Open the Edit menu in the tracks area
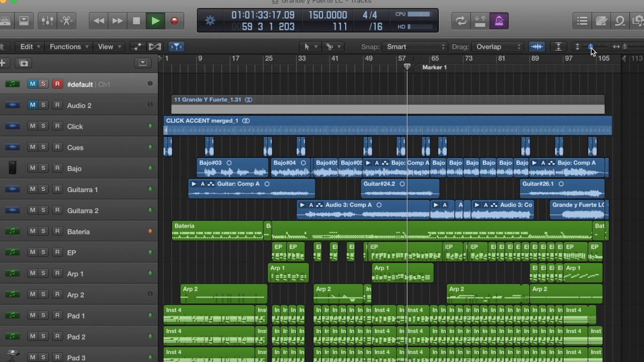 30,47
